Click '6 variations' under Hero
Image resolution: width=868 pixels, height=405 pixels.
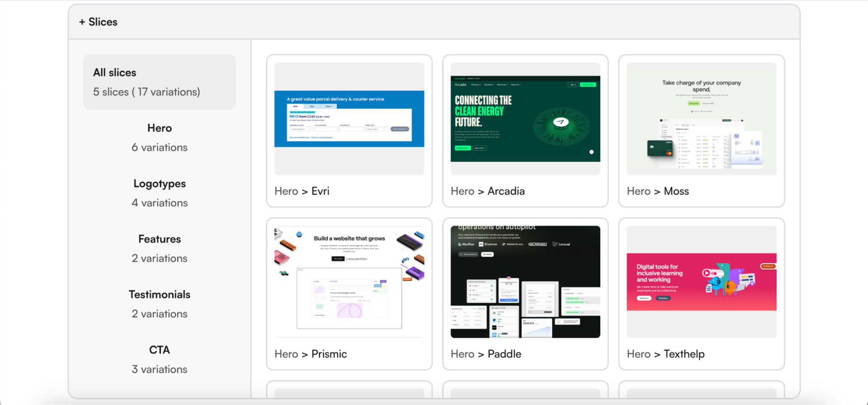(x=159, y=148)
